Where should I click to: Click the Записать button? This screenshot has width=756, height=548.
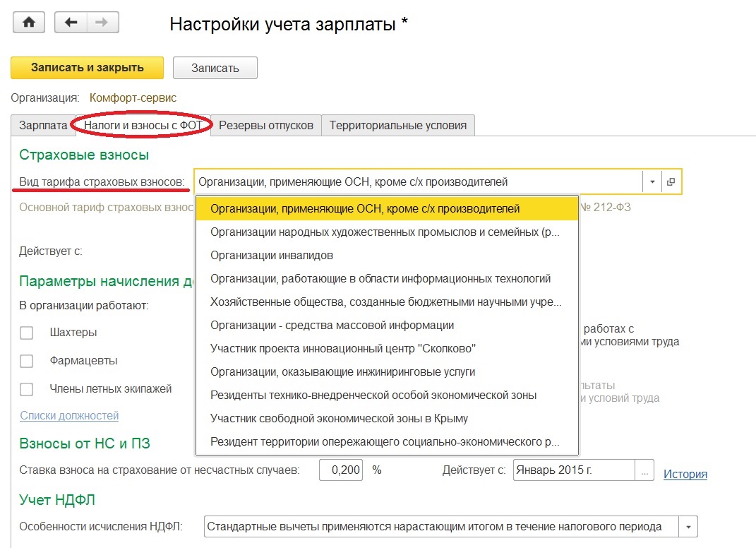click(x=215, y=68)
